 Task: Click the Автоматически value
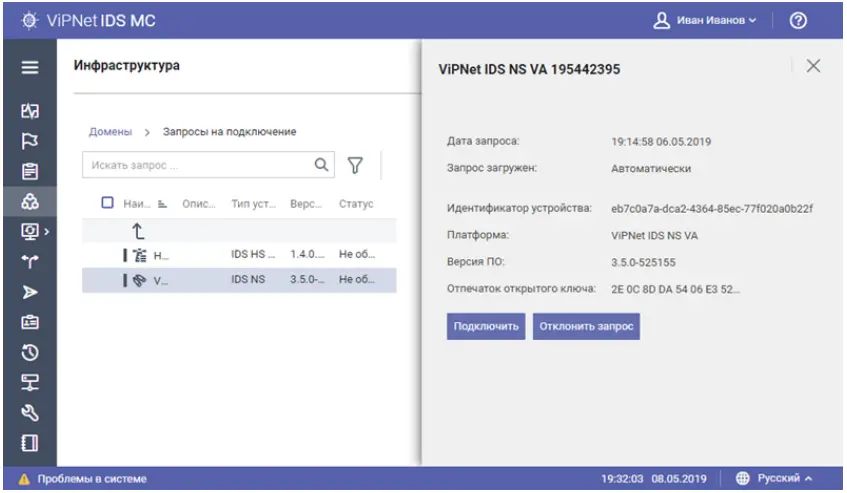point(651,168)
